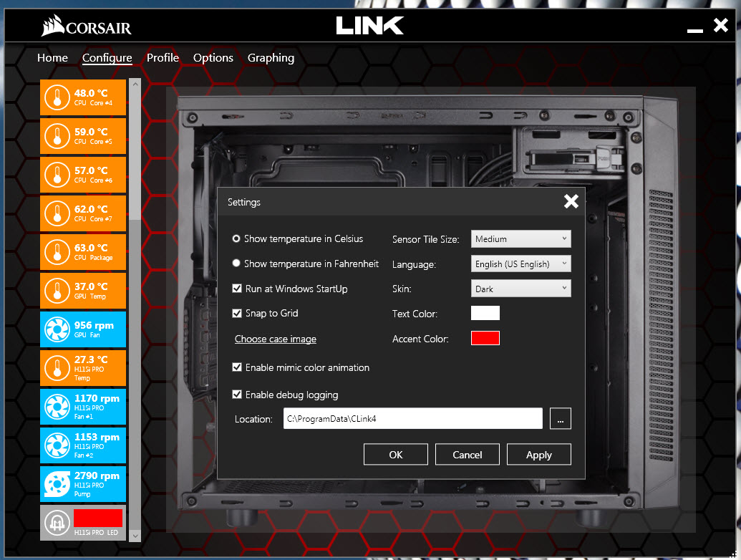Screen dimensions: 741x560
Task: Toggle Run at Windows StartUp checkbox
Action: coord(237,289)
